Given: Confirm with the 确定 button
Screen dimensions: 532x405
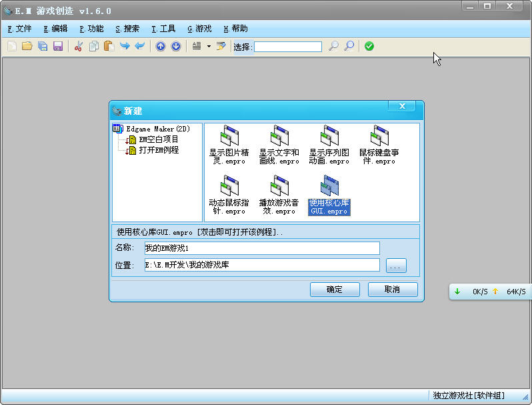Looking at the screenshot, I should click(335, 289).
